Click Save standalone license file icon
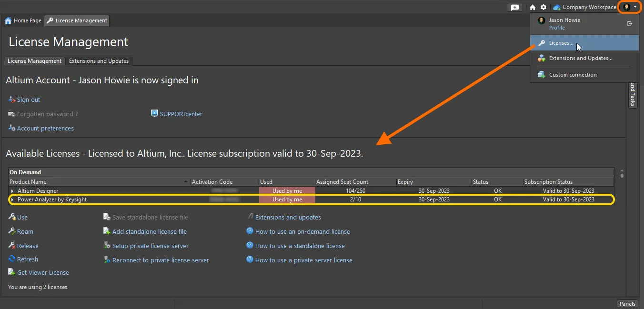This screenshot has width=644, height=309. (x=107, y=217)
